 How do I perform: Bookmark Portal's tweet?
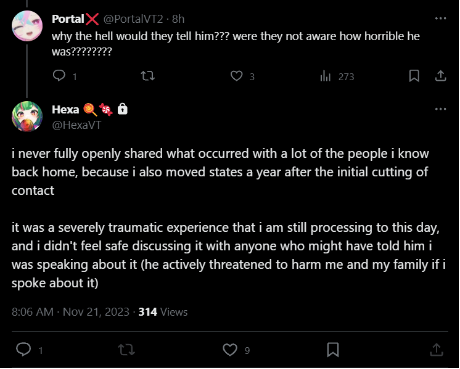(414, 76)
